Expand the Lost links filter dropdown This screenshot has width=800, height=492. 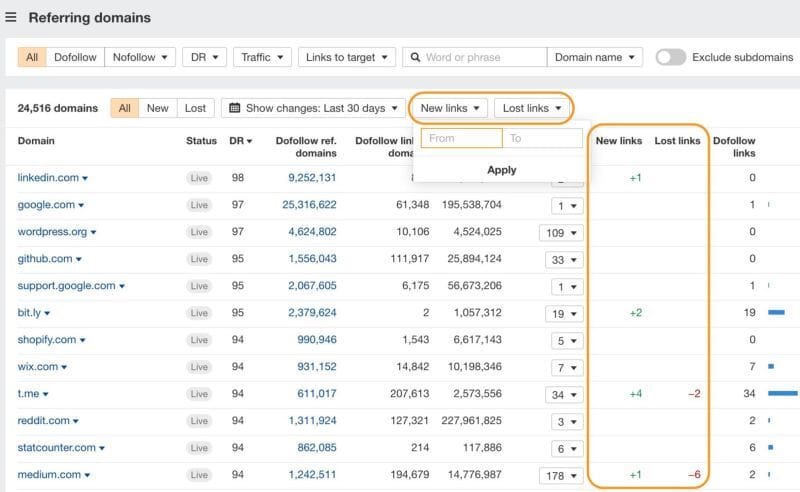532,108
